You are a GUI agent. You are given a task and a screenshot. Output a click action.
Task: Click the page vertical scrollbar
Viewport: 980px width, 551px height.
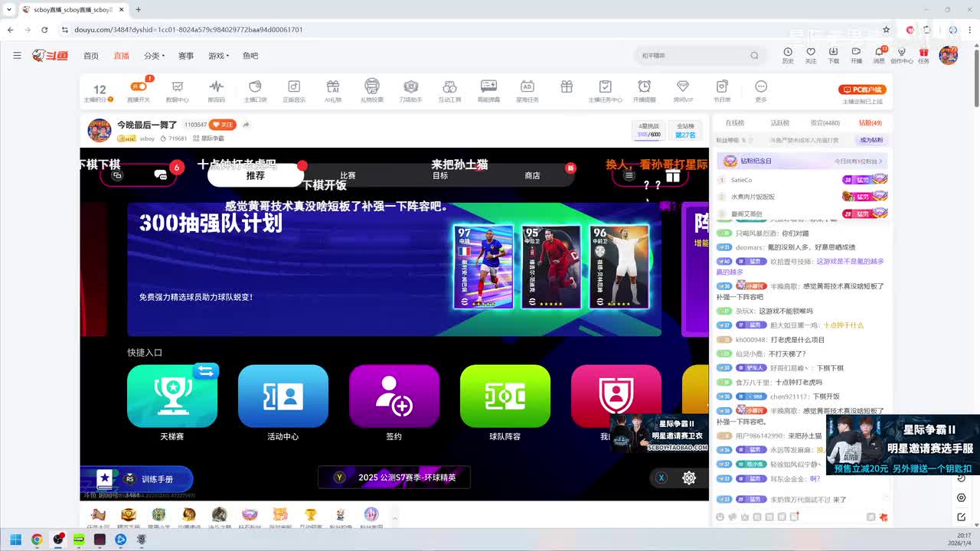point(975,77)
